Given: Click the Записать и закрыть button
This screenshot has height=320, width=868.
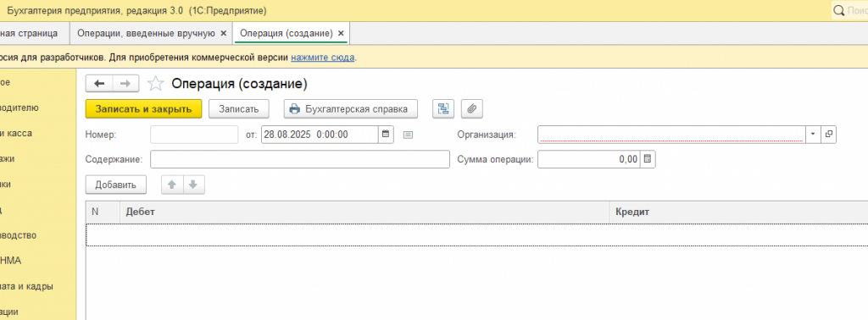Looking at the screenshot, I should click(144, 109).
